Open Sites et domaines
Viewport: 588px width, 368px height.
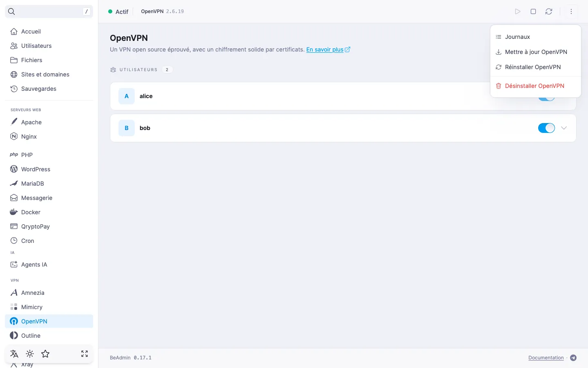click(49, 74)
